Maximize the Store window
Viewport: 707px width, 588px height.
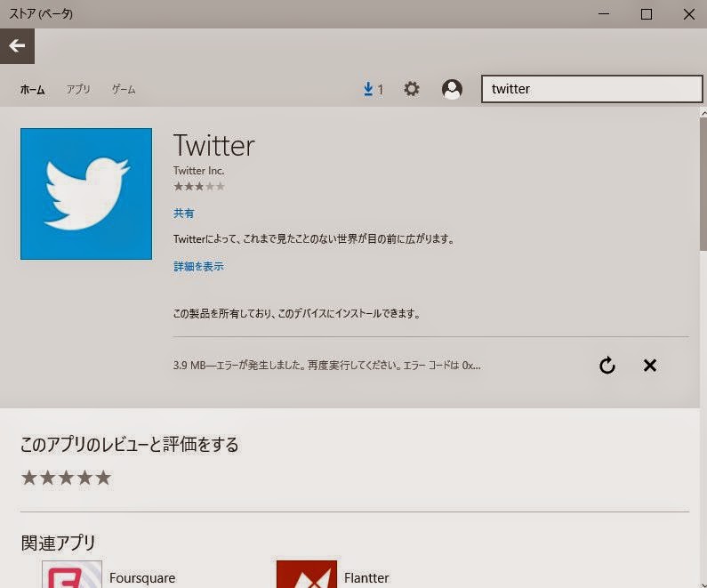(x=647, y=14)
